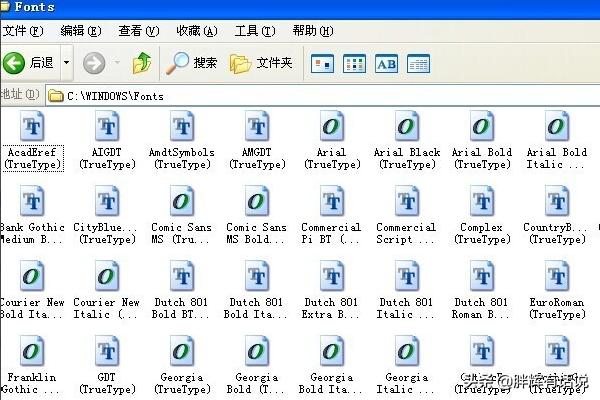
Task: Go up one folder level
Action: click(142, 63)
